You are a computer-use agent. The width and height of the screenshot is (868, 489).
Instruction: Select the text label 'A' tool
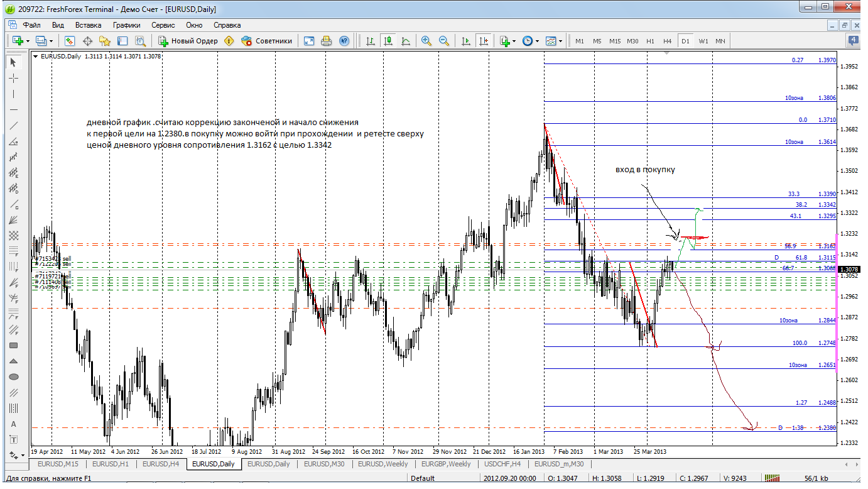14,424
